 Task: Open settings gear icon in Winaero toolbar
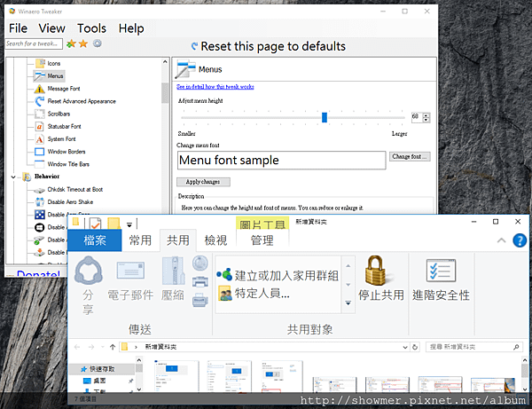click(98, 43)
